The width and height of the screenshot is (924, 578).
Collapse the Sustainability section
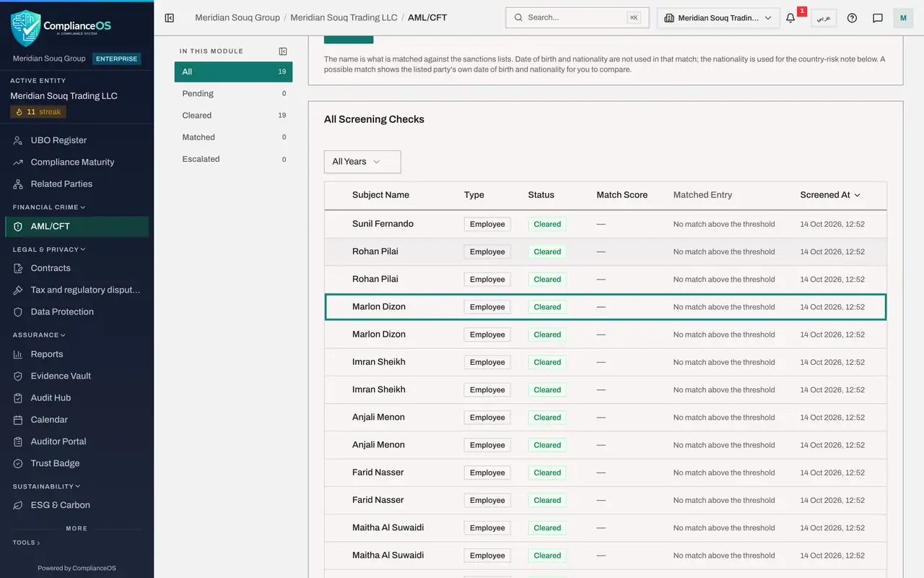(x=46, y=486)
